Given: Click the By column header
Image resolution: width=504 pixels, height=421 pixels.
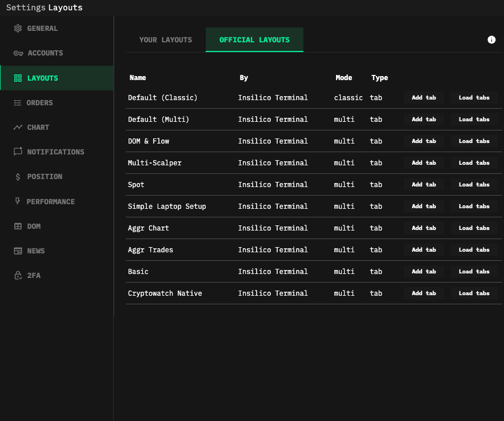Looking at the screenshot, I should tap(243, 78).
